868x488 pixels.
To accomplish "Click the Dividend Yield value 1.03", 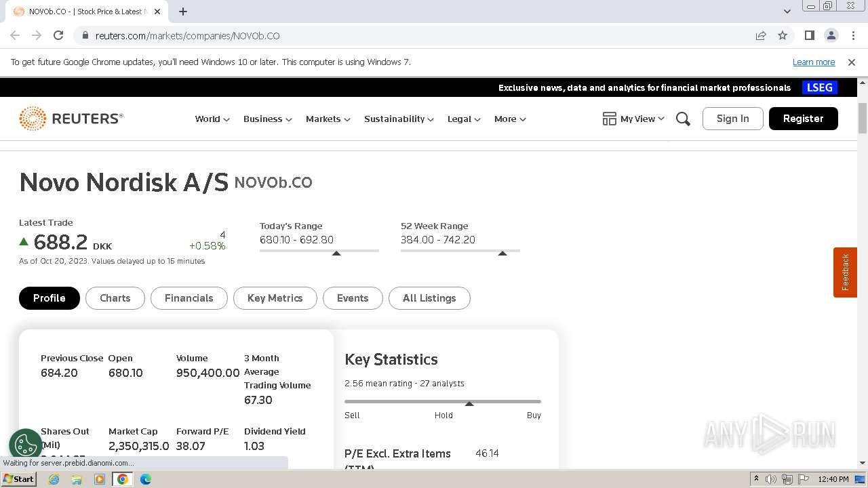I will [254, 446].
